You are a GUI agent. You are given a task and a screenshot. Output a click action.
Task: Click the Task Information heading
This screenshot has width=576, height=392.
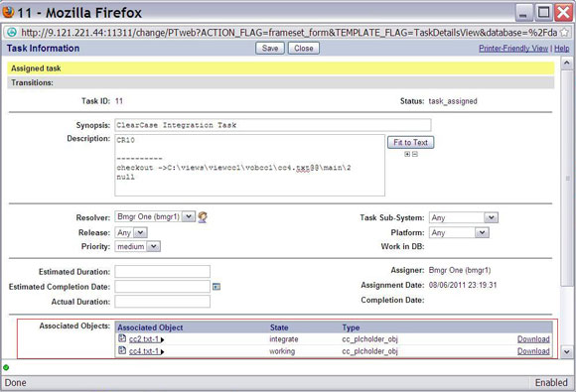click(43, 49)
